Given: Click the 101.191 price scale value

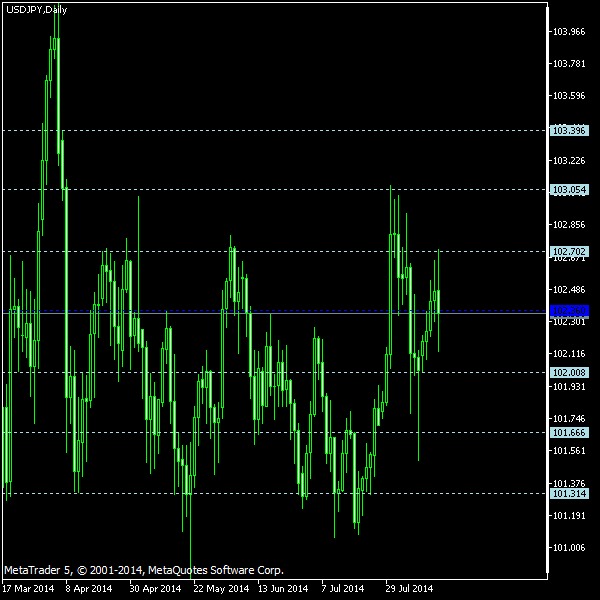Looking at the screenshot, I should tap(569, 516).
